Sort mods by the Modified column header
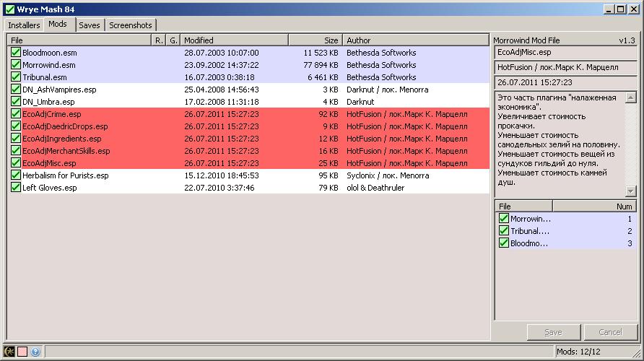644x361 pixels. [x=233, y=40]
